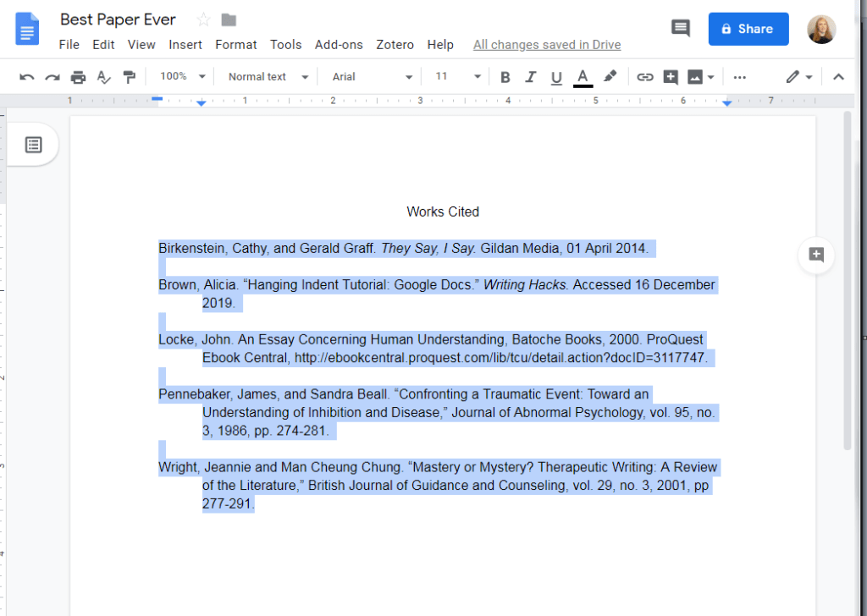The width and height of the screenshot is (867, 616).
Task: Toggle Underline formatting
Action: (556, 77)
